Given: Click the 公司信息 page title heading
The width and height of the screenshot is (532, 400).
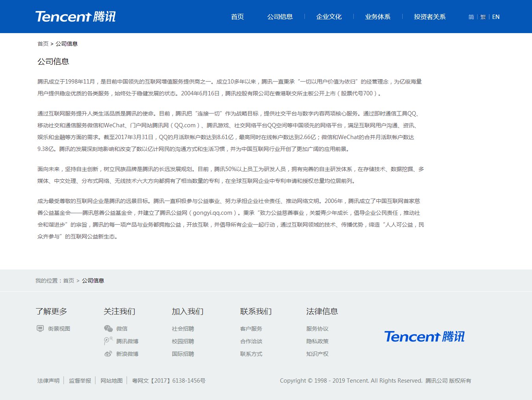Looking at the screenshot, I should click(x=53, y=61).
